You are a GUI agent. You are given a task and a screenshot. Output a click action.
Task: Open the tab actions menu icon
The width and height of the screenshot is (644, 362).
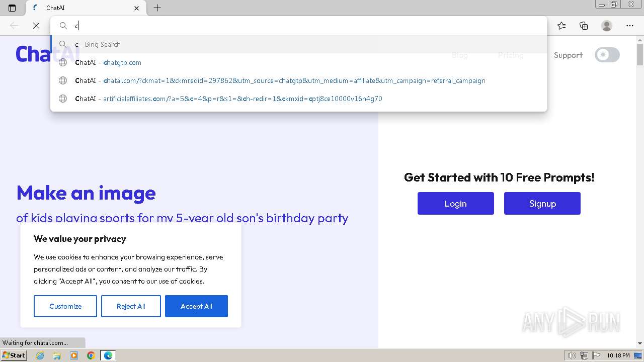click(12, 8)
